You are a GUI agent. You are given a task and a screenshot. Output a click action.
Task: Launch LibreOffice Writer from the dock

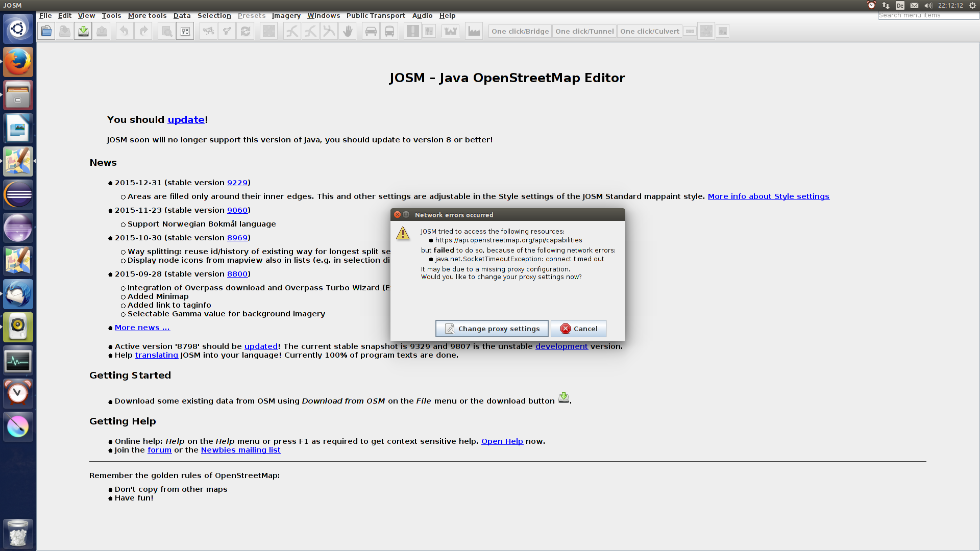18,128
